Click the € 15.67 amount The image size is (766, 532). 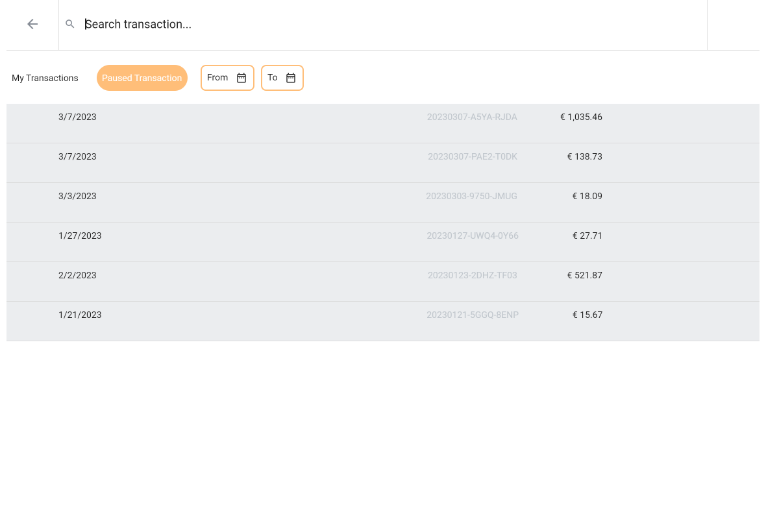coord(587,315)
